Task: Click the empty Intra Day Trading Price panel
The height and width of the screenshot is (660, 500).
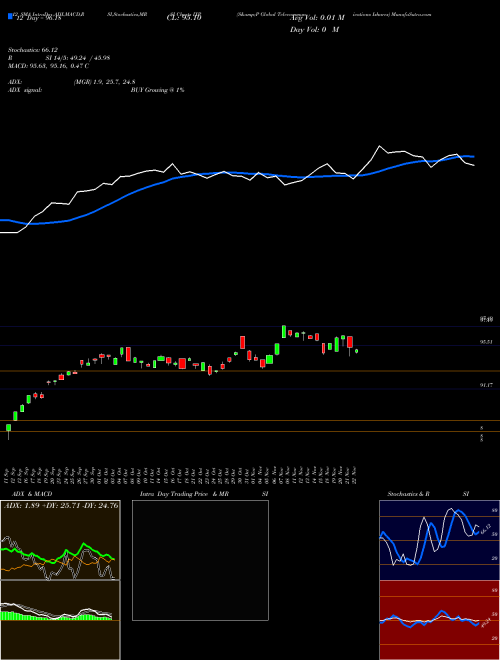Action: pos(200,560)
